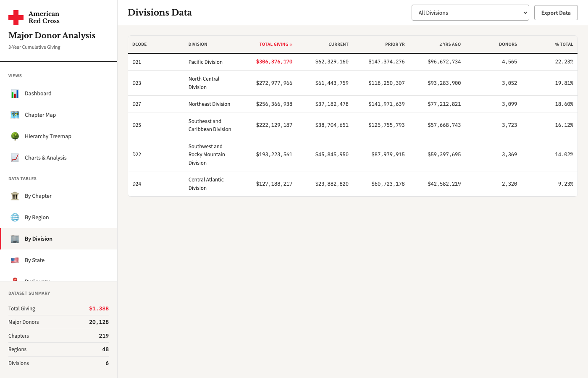Screen dimensions: 588x378
Task: Click Major Donors count 20,128
Action: point(99,322)
